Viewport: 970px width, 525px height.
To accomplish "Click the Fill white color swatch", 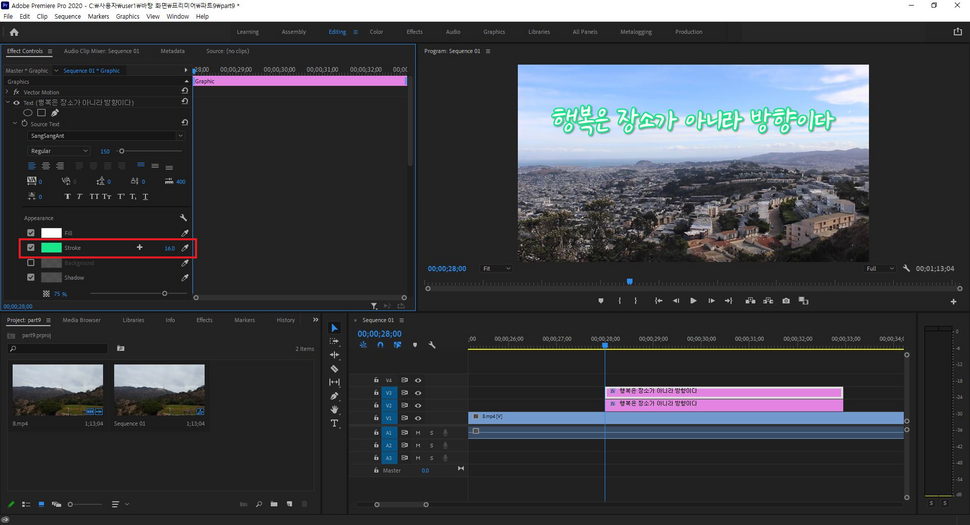I will coord(51,233).
